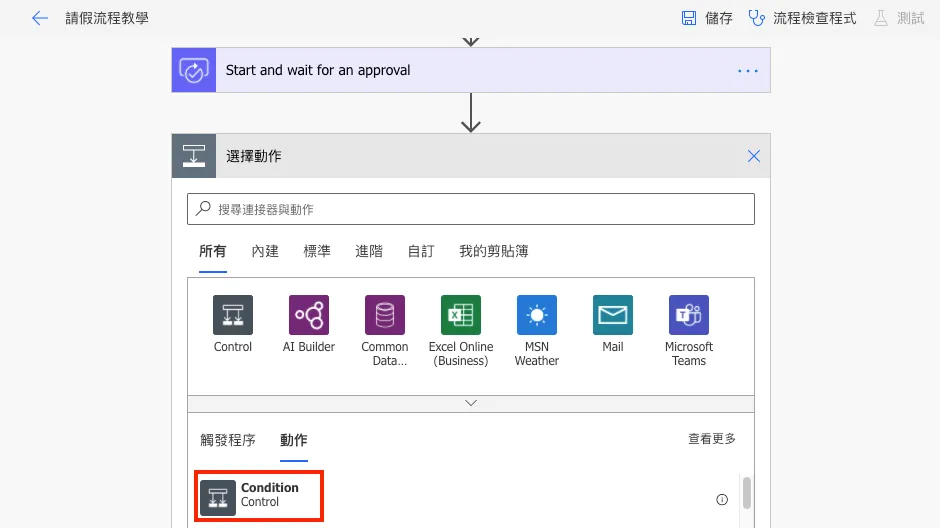This screenshot has width=940, height=528.
Task: Switch to the 內建 tab
Action: coord(265,251)
